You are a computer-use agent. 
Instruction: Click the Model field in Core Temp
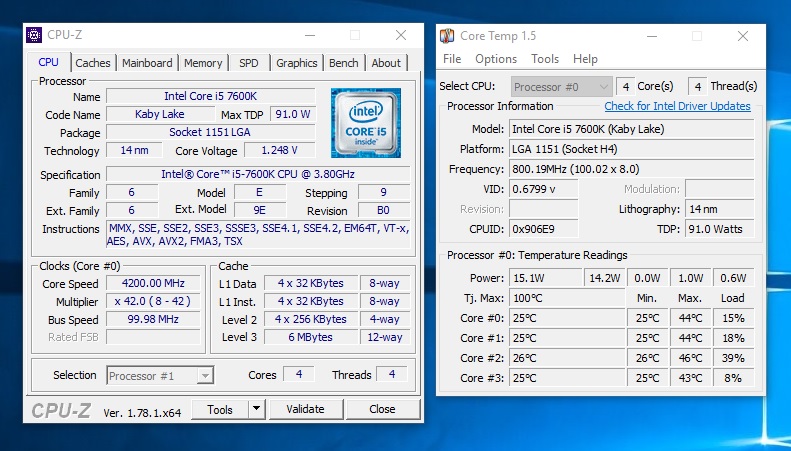(x=632, y=129)
